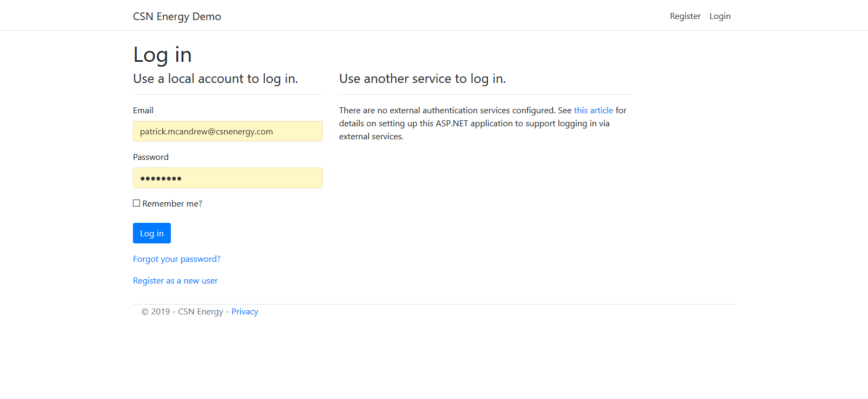
Task: Open the Register page from the navbar
Action: (x=685, y=16)
